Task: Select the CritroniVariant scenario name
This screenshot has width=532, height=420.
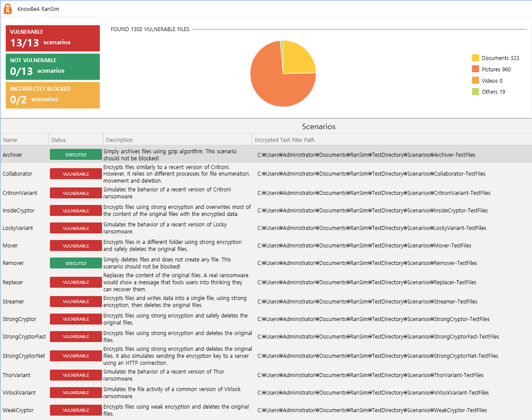Action: tap(20, 193)
